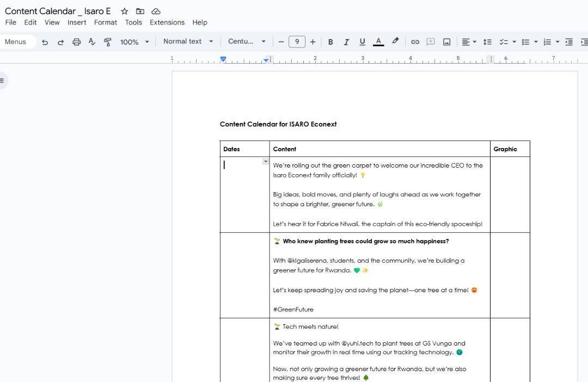This screenshot has width=588, height=382.
Task: Star the Content Calendar document
Action: click(x=125, y=11)
